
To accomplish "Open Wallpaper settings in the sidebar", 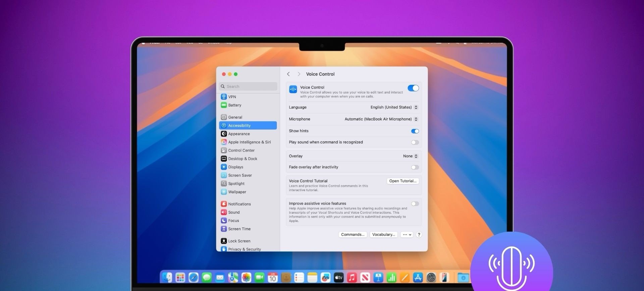I will click(248, 192).
